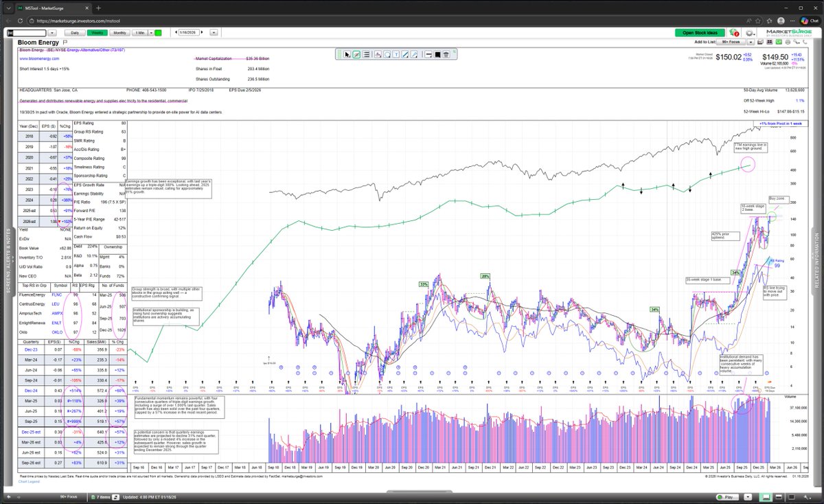Image resolution: width=824 pixels, height=504 pixels.
Task: Click the symbol input field
Action: [x=26, y=32]
